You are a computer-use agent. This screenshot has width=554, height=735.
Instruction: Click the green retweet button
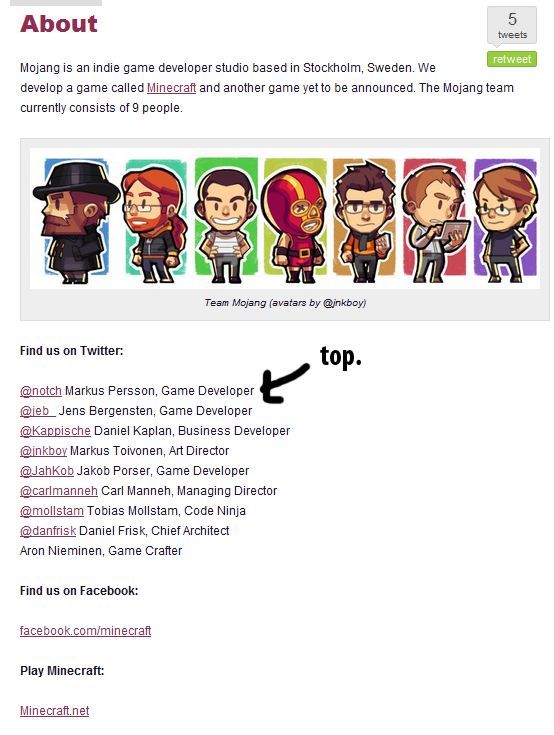click(511, 59)
